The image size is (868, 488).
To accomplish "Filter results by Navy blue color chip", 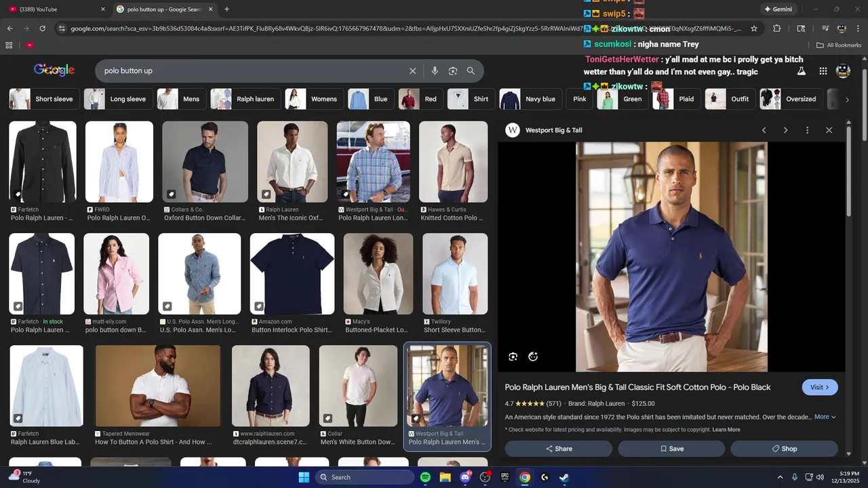I will pos(530,99).
